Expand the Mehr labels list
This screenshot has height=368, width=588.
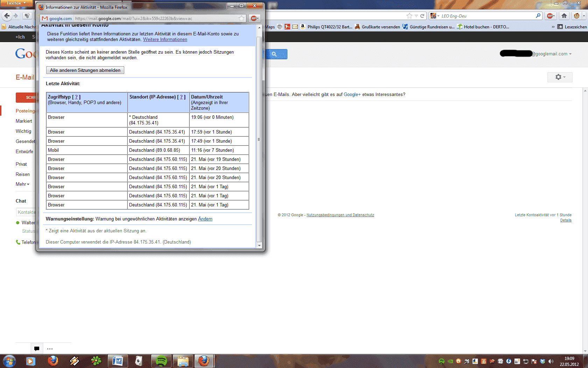click(22, 184)
